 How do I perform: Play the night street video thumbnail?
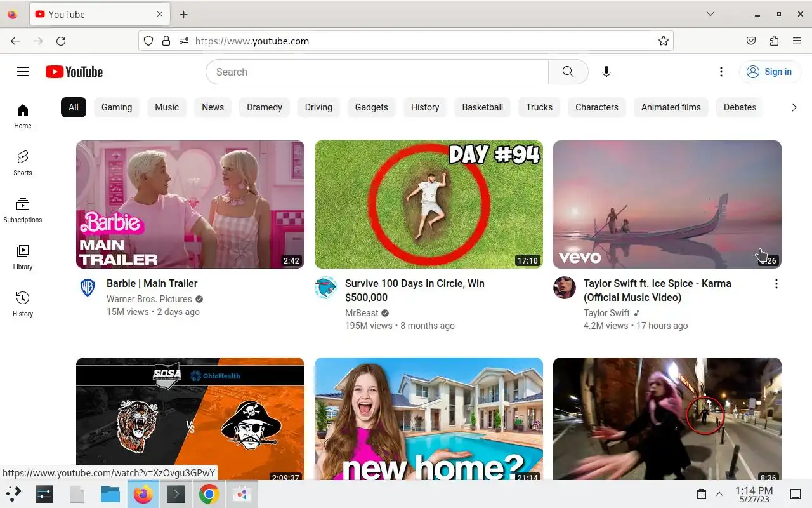tap(667, 418)
